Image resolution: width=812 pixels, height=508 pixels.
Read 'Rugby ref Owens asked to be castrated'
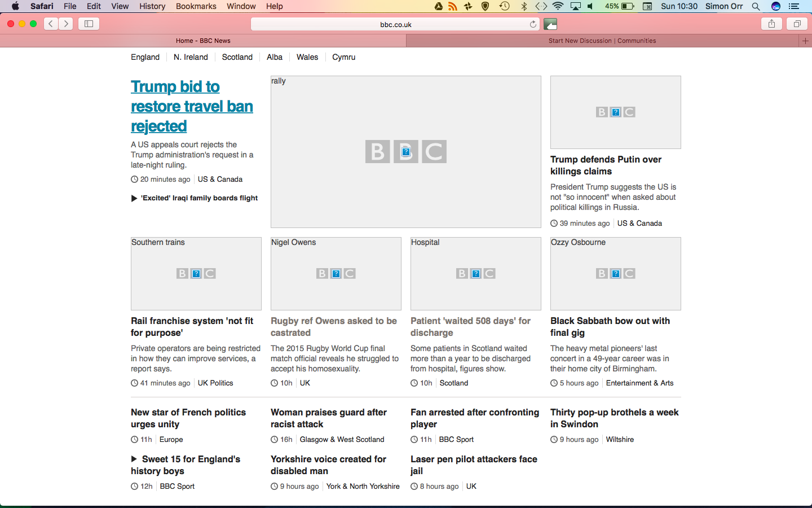pyautogui.click(x=334, y=327)
